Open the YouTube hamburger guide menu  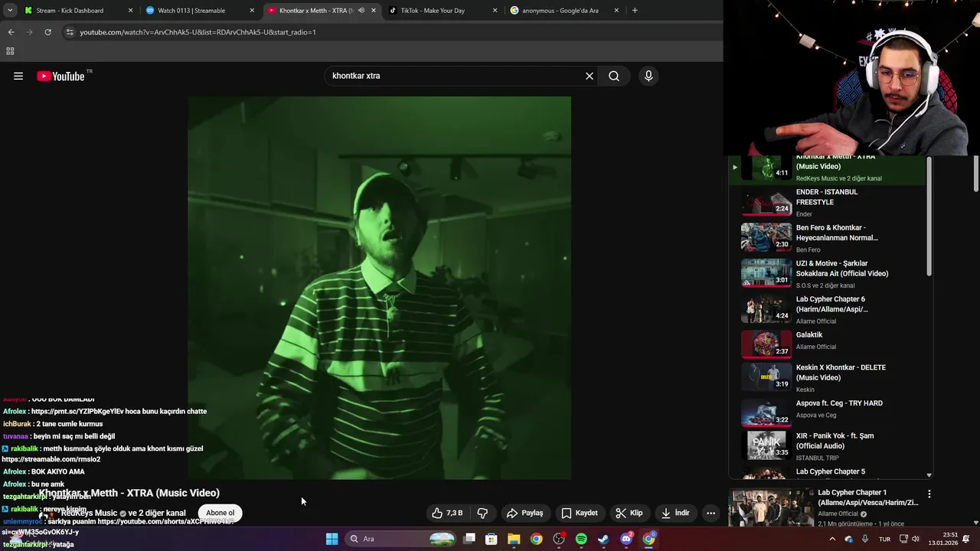pyautogui.click(x=18, y=76)
